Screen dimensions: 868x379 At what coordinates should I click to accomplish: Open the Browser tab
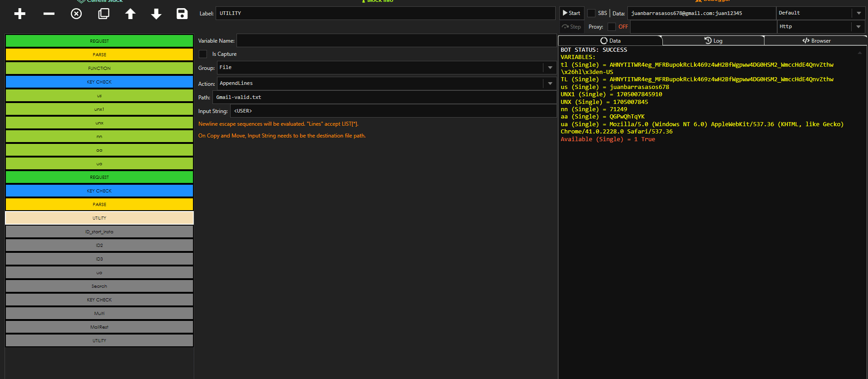point(816,41)
